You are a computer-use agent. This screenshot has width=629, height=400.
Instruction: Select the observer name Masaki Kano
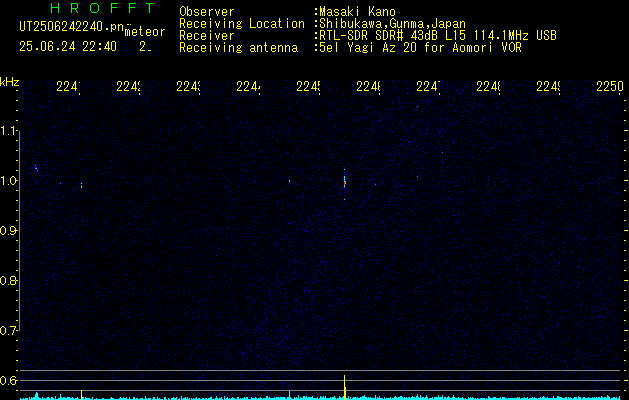(357, 12)
